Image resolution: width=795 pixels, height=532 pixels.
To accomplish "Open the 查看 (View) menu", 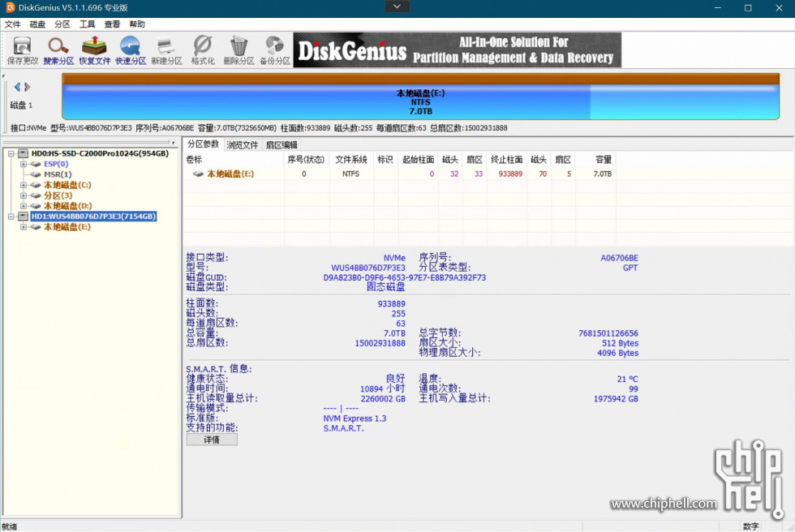I will (112, 24).
